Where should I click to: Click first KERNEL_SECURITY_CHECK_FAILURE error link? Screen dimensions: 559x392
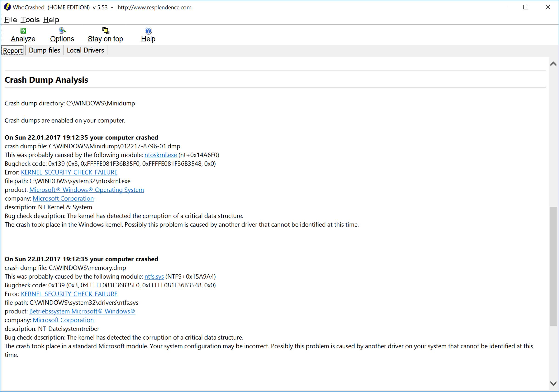pyautogui.click(x=69, y=172)
